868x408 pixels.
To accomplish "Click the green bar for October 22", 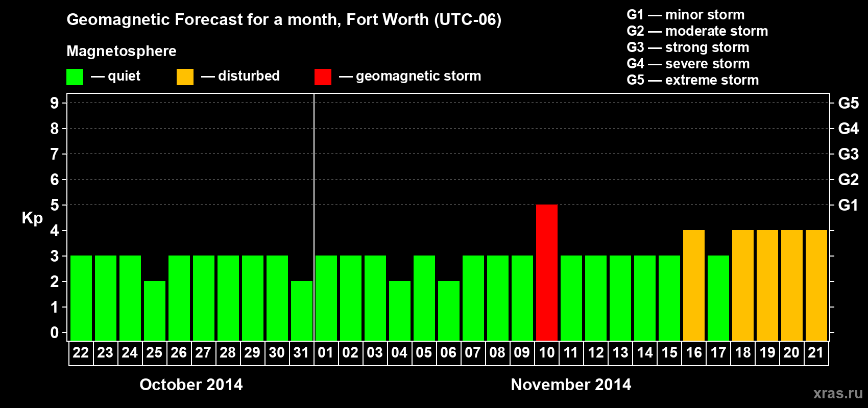I will (81, 298).
